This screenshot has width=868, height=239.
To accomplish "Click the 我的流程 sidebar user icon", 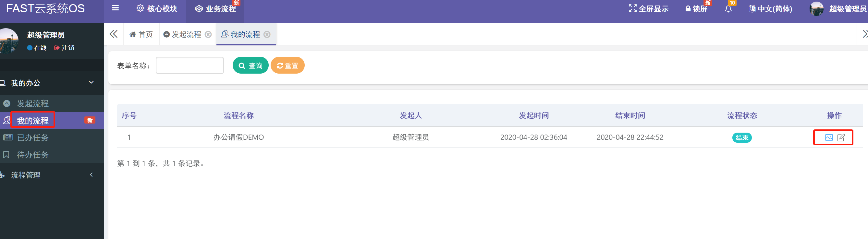I will coord(6,120).
